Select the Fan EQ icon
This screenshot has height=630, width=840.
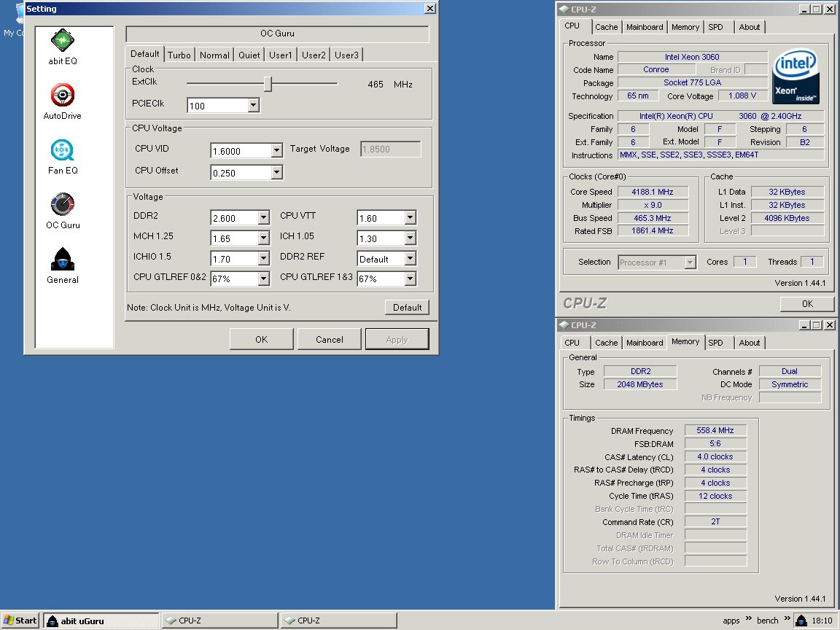63,150
